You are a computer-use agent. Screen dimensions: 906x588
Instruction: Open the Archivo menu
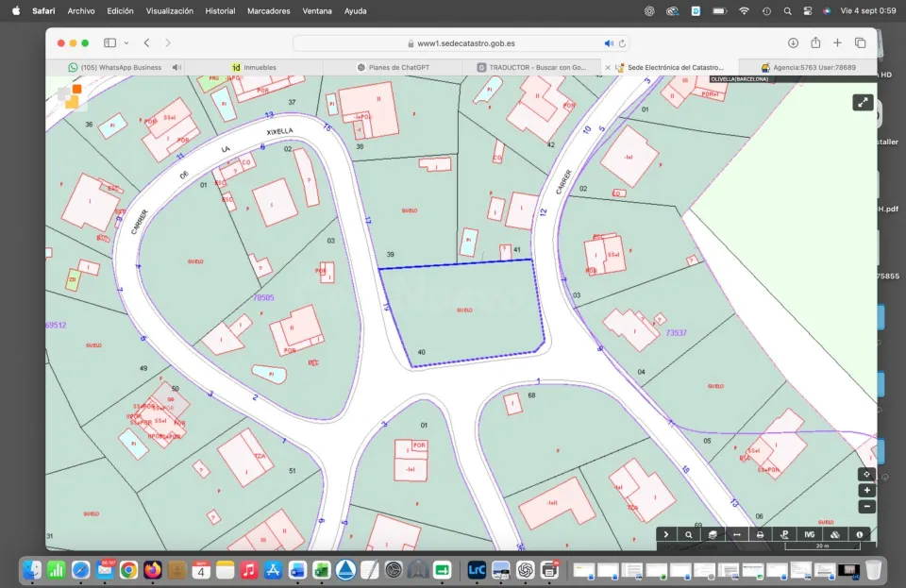(x=81, y=11)
